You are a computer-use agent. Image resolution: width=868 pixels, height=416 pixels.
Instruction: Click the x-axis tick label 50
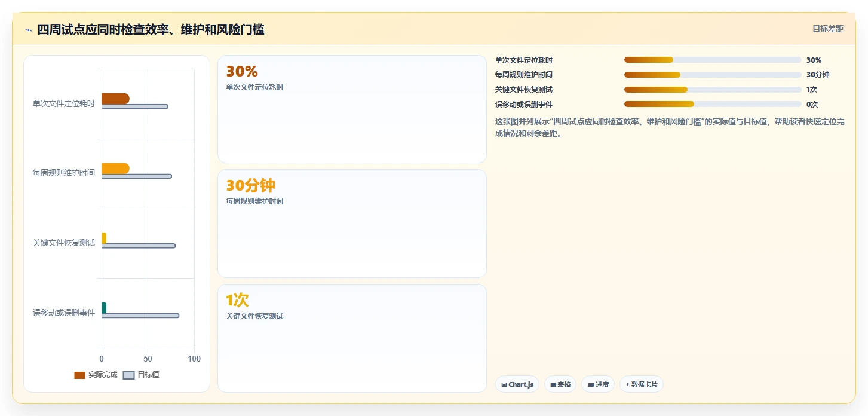pos(148,359)
